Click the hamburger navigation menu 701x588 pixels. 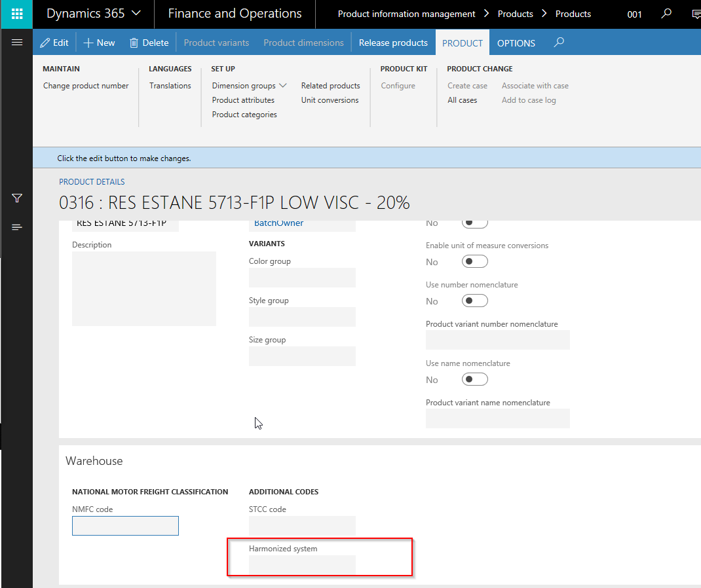point(16,43)
